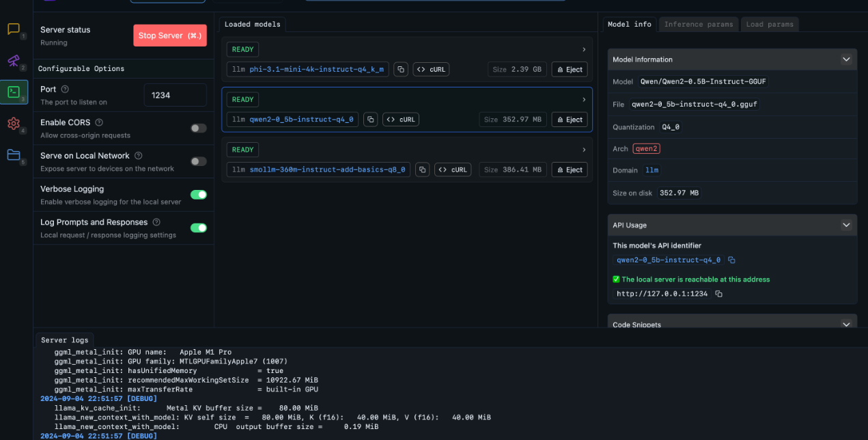Eject the phi-3.1-mini-4k-instruct model
868x440 pixels.
(570, 69)
